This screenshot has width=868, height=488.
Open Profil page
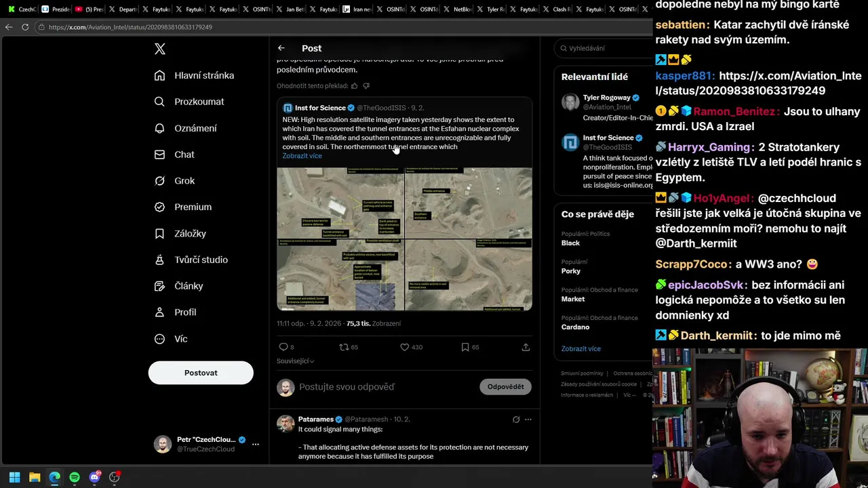tap(175, 312)
